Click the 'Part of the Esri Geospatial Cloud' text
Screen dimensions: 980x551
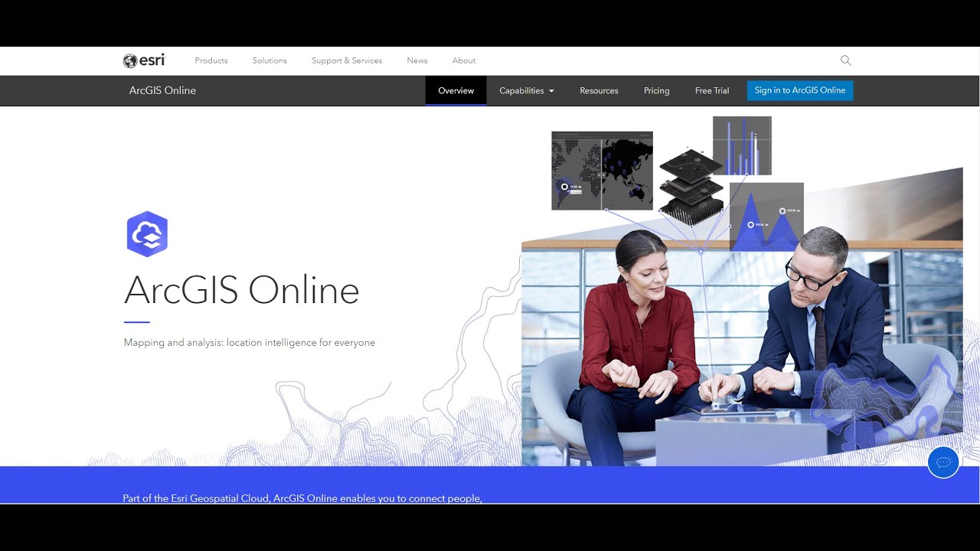coord(302,498)
